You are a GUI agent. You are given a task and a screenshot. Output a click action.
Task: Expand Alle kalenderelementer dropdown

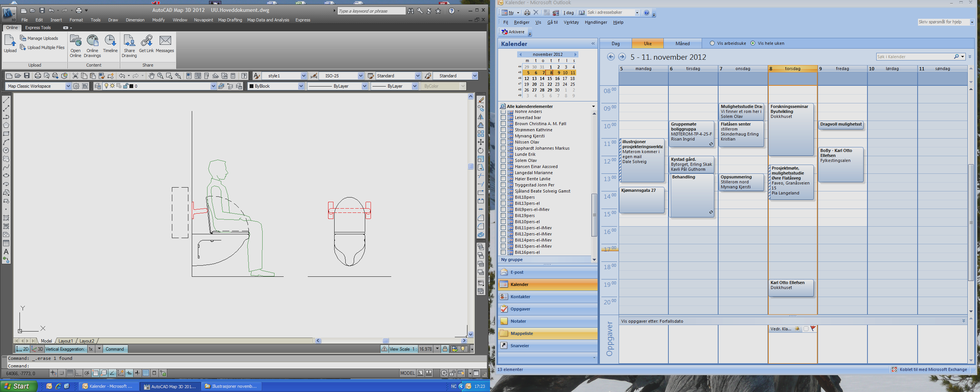[593, 106]
